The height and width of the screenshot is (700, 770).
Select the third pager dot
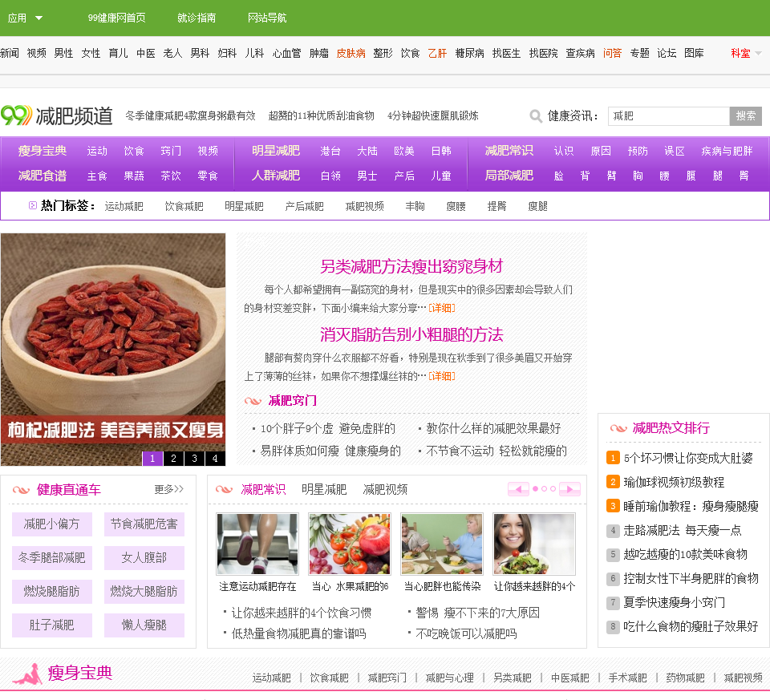click(553, 489)
